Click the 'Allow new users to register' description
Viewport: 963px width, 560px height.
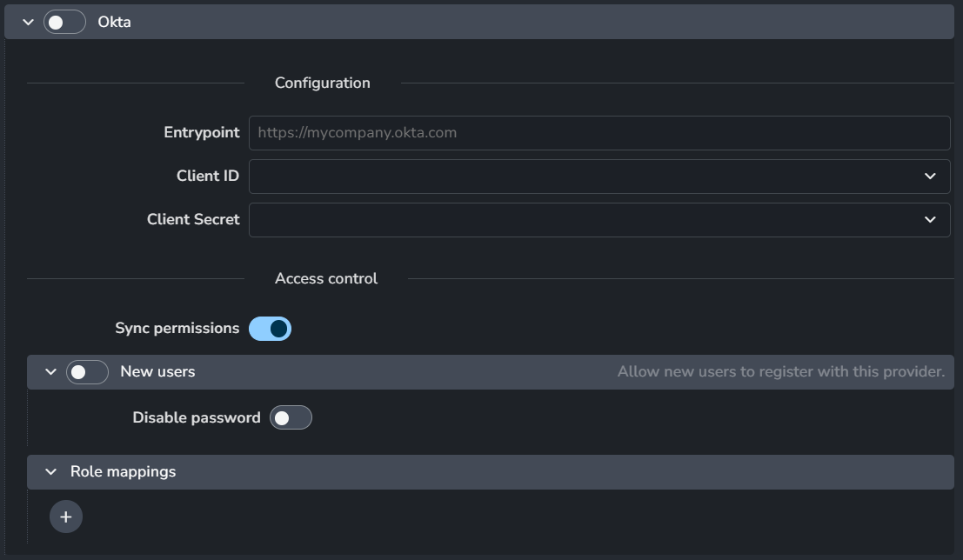click(780, 372)
